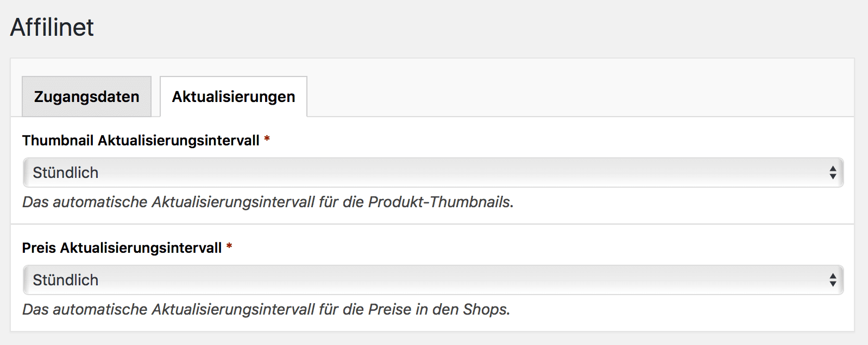Click the red asterisk next to Thumbnail Aktualisierungsintervall
Screen dimensions: 868x345
[268, 140]
